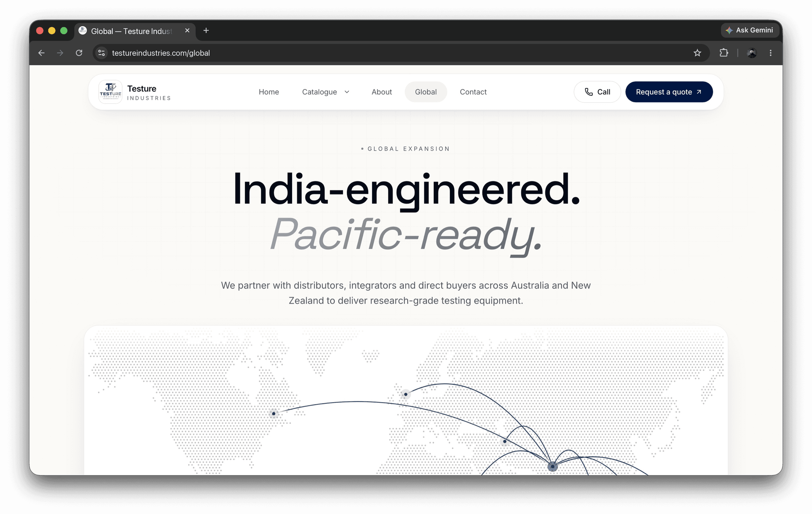Viewport: 812px width, 514px height.
Task: Click the map marker over Europe
Action: tap(405, 394)
